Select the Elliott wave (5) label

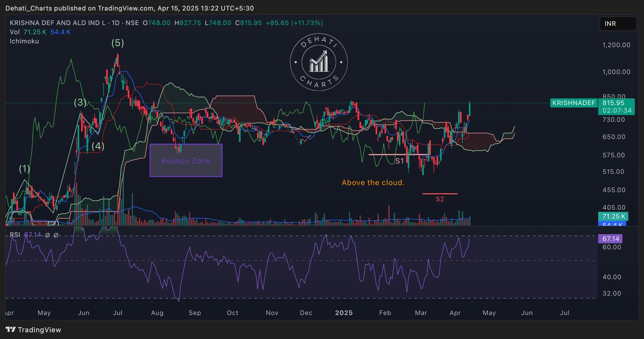pyautogui.click(x=118, y=43)
